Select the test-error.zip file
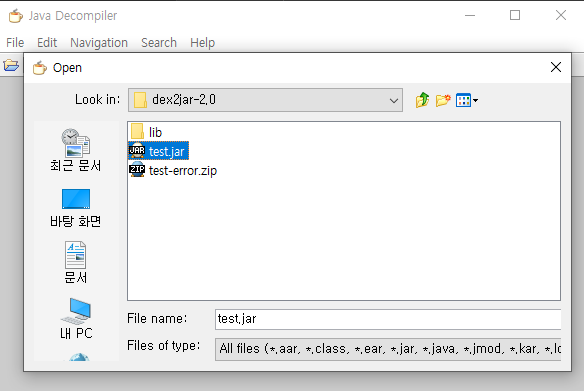584x391 pixels. (173, 170)
